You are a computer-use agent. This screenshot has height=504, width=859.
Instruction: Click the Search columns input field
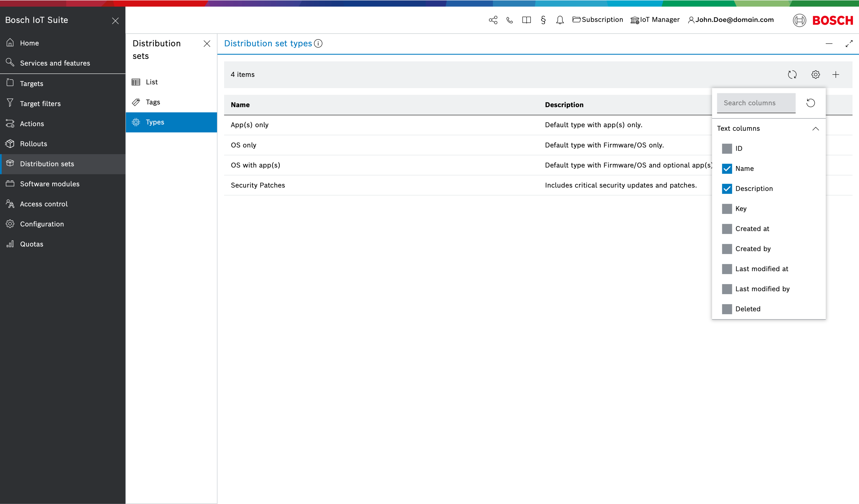tap(756, 103)
